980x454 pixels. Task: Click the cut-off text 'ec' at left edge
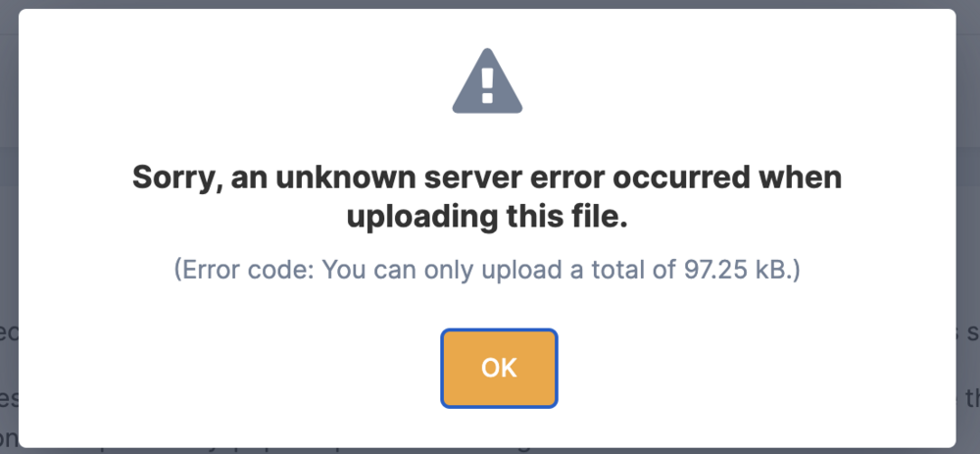pyautogui.click(x=9, y=332)
